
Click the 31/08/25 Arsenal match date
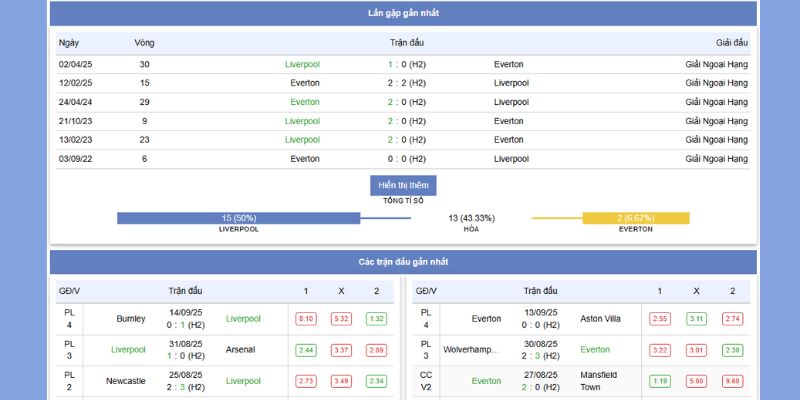(x=186, y=344)
